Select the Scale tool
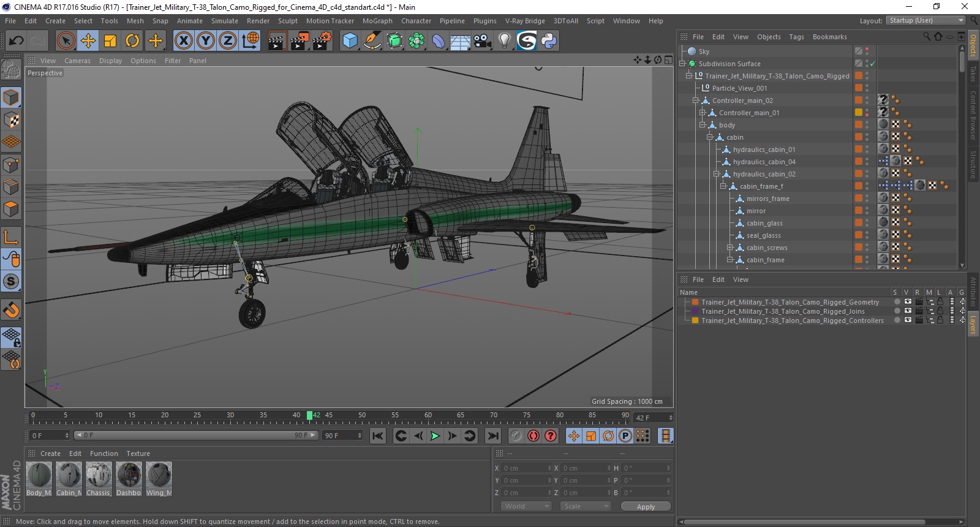The image size is (980, 527). [x=110, y=41]
